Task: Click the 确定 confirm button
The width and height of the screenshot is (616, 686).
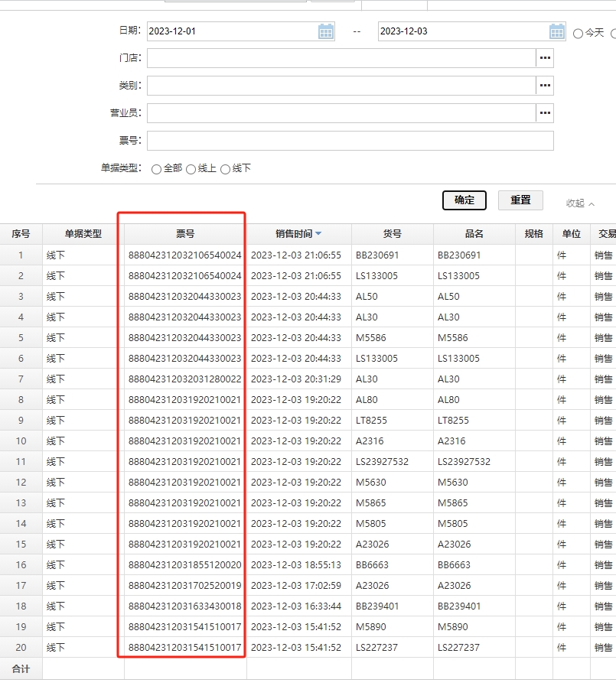Action: (x=464, y=200)
